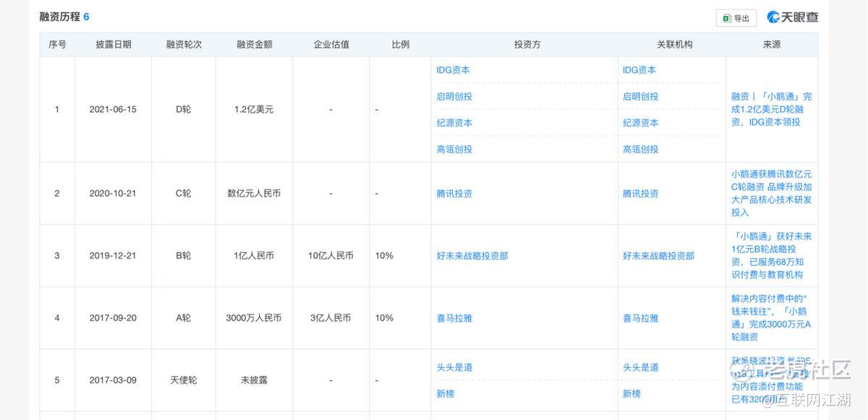Click the 10% ratio in A轮 row
Viewport: 868px width, 420px height.
click(384, 318)
